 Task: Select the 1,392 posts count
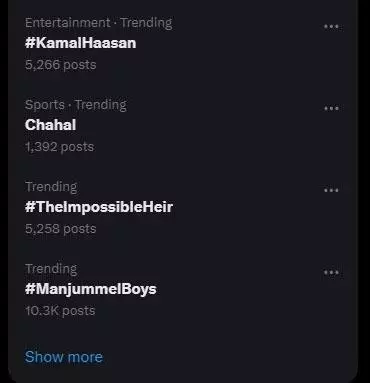60,147
